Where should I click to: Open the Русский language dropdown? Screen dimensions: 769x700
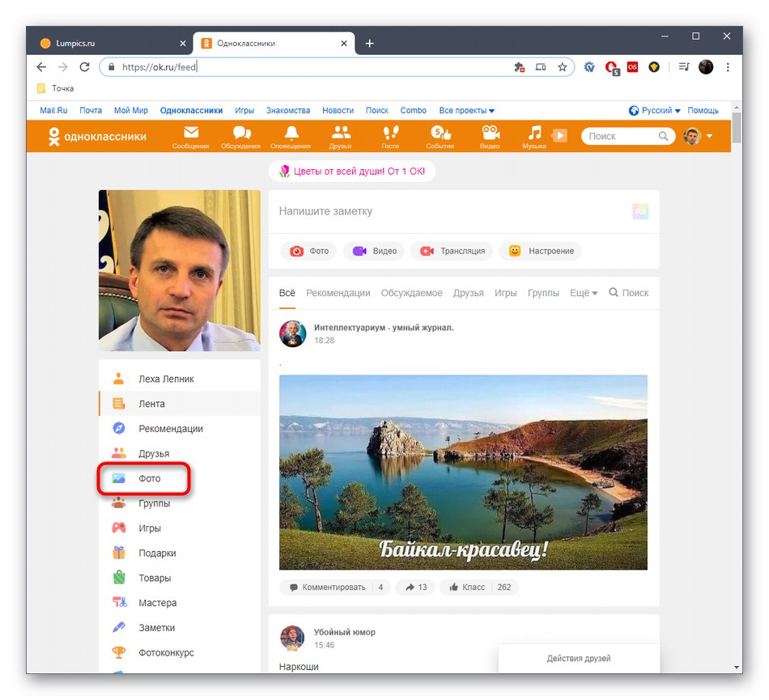click(x=660, y=110)
